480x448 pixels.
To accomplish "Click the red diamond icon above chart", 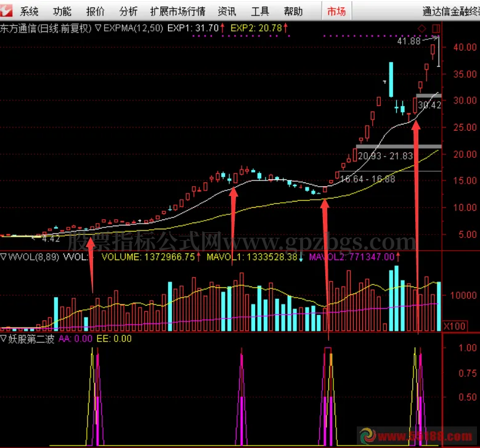I will pos(422,28).
